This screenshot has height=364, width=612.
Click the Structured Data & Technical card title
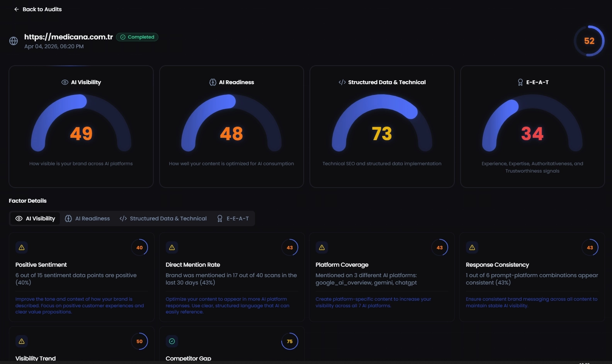pos(387,82)
